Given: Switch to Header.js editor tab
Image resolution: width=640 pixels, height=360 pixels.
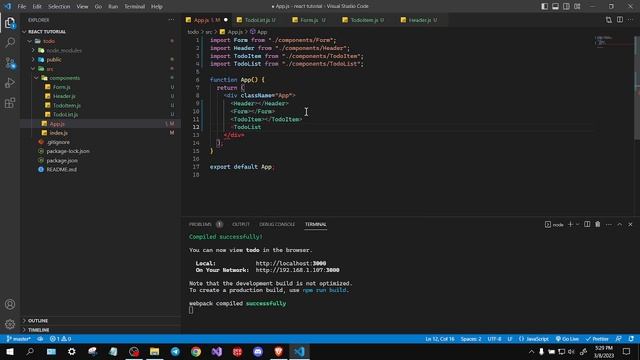Looking at the screenshot, I should pyautogui.click(x=421, y=20).
